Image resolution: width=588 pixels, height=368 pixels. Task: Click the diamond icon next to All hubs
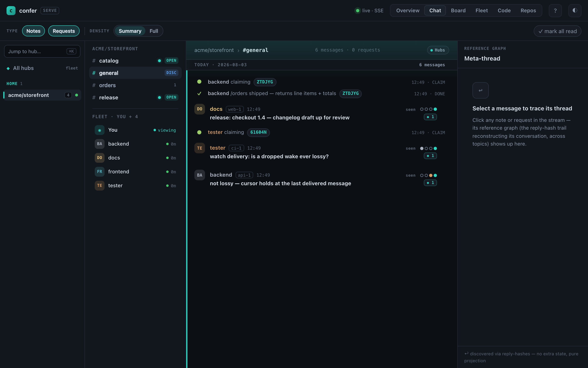tap(8, 68)
